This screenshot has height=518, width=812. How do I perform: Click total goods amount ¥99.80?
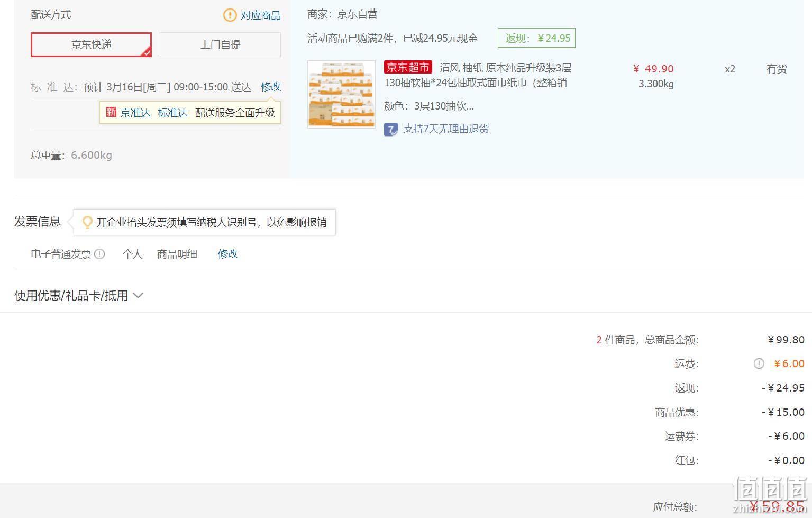click(786, 340)
